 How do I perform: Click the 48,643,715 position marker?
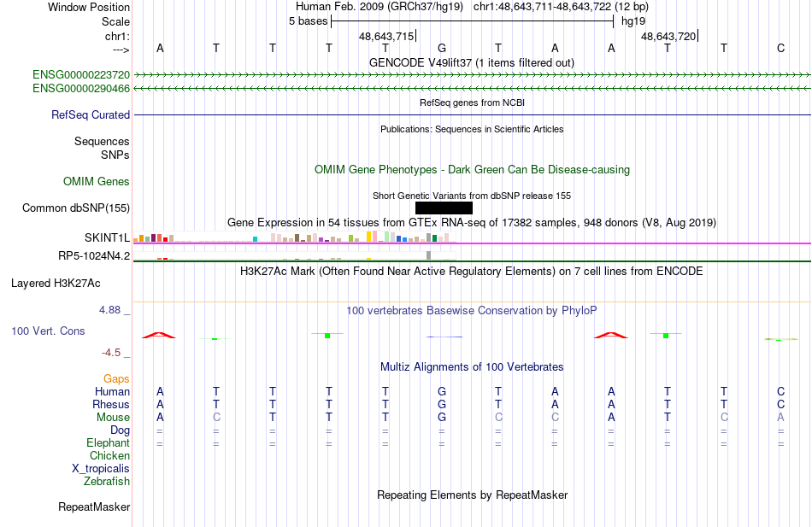point(386,36)
